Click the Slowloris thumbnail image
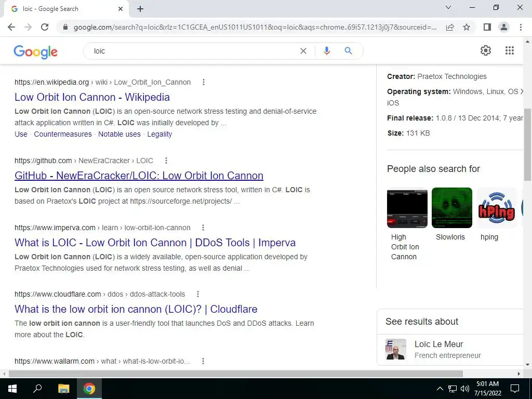The image size is (532, 399). (x=452, y=208)
